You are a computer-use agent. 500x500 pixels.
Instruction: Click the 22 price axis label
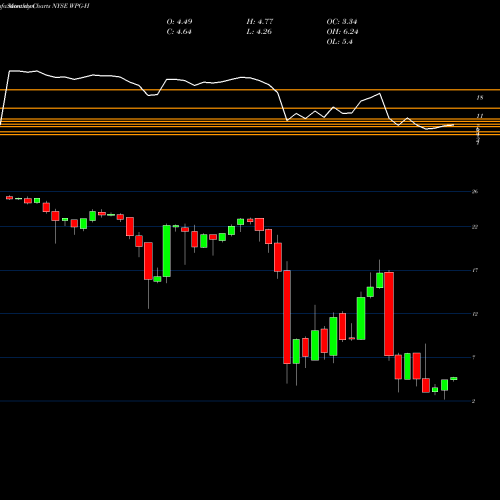click(475, 227)
